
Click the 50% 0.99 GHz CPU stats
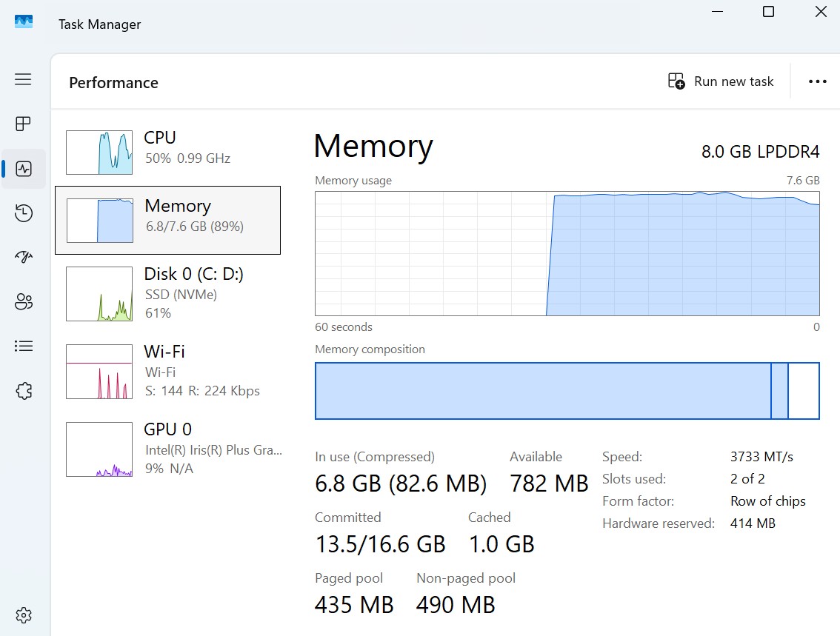click(187, 158)
